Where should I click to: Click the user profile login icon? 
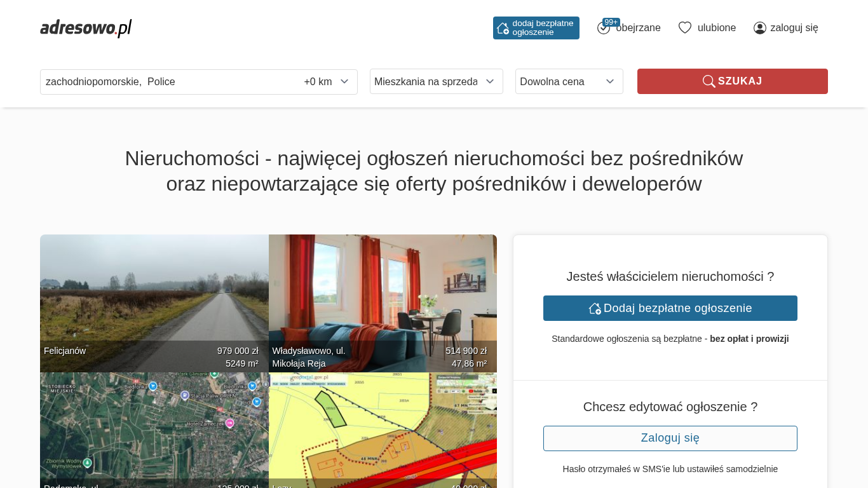click(x=759, y=28)
